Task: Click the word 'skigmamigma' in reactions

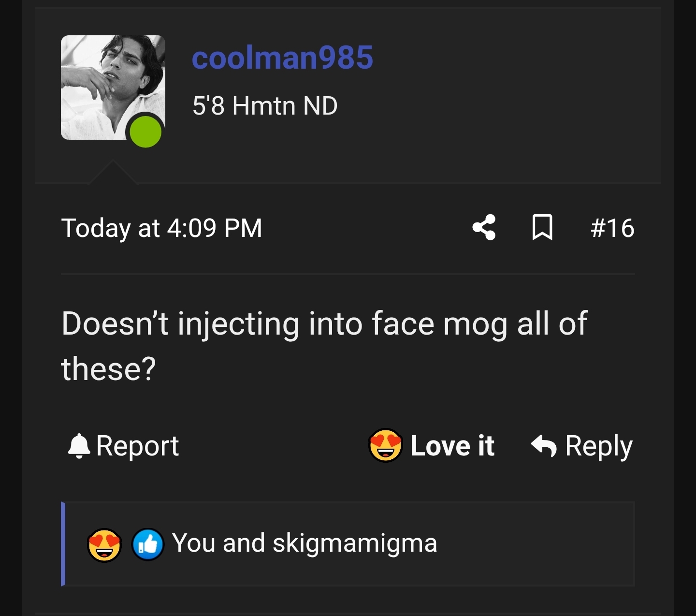Action: [355, 543]
